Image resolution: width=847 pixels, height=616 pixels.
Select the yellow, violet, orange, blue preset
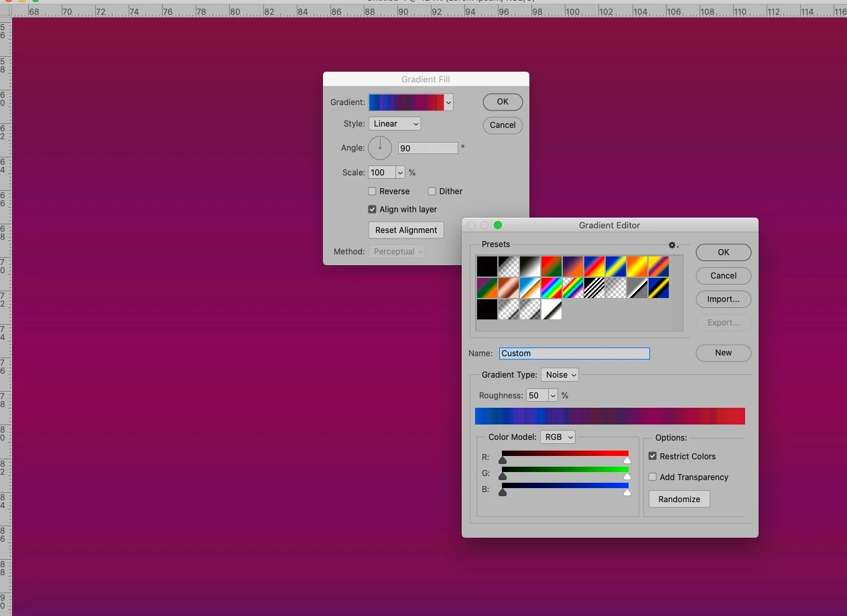tap(659, 266)
